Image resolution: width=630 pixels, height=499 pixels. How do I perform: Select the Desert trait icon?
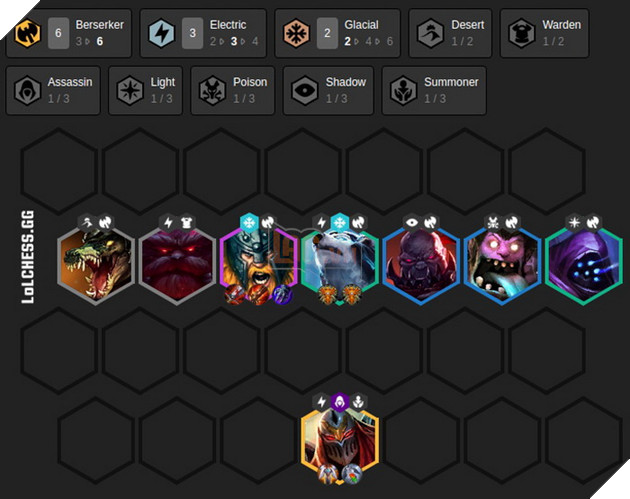coord(430,33)
